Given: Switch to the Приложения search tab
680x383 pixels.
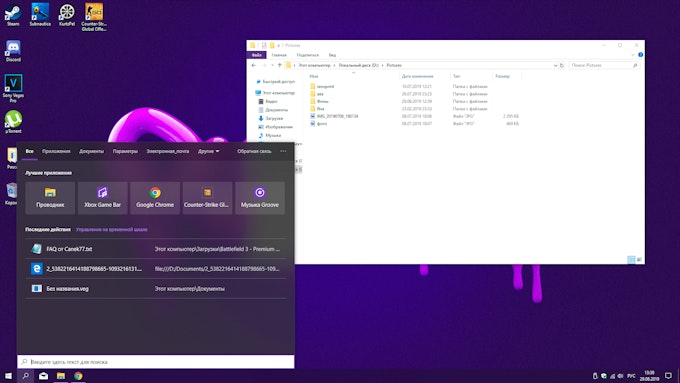Looking at the screenshot, I should pyautogui.click(x=56, y=151).
